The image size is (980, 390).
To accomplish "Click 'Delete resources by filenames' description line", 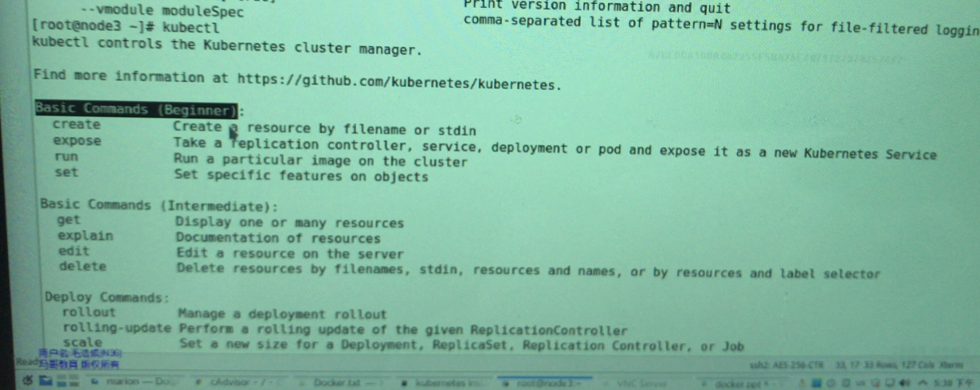I will point(528,271).
